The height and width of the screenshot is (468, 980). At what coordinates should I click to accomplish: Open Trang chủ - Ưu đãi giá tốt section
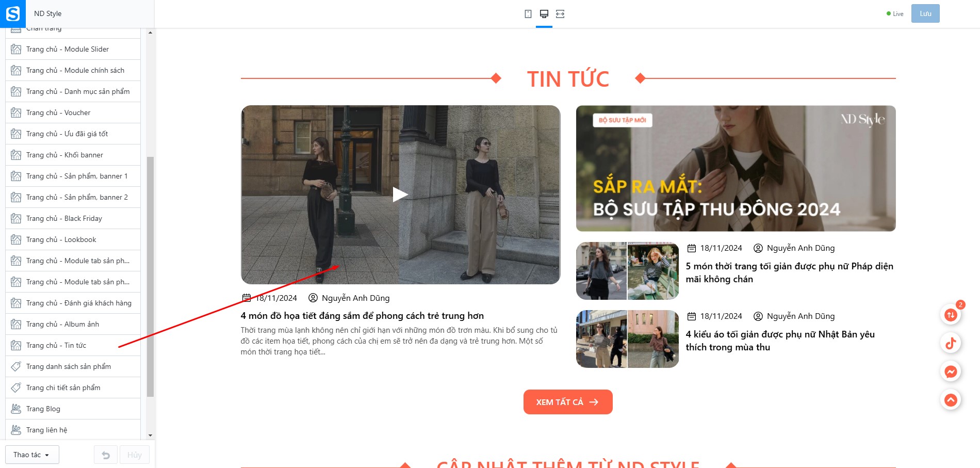[x=73, y=134]
